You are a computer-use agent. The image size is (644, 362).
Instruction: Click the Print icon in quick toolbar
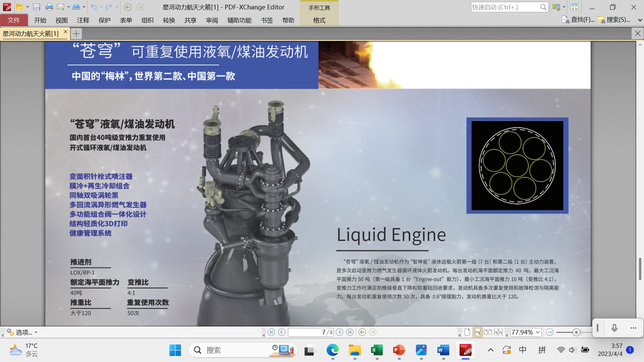49,7
